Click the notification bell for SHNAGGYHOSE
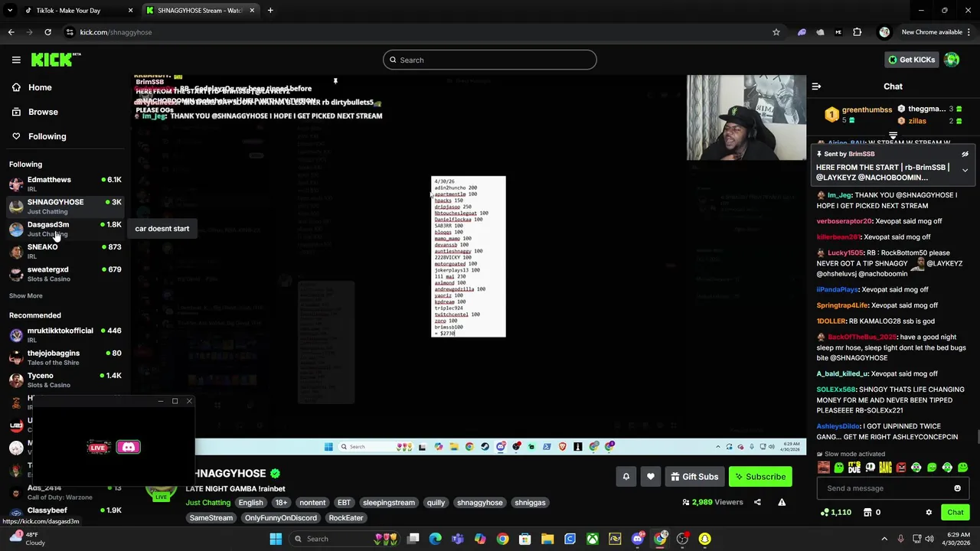Image resolution: width=980 pixels, height=551 pixels. coord(626,477)
